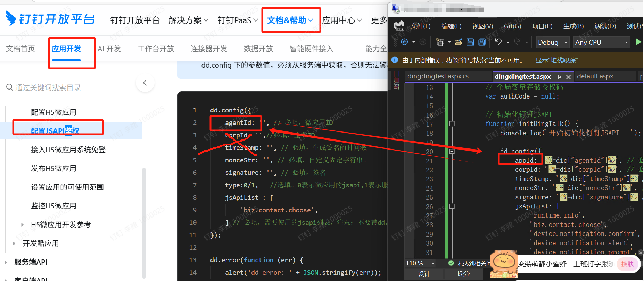This screenshot has height=281, width=644.
Task: Collapse the jsApiList block at line 26
Action: 452,206
